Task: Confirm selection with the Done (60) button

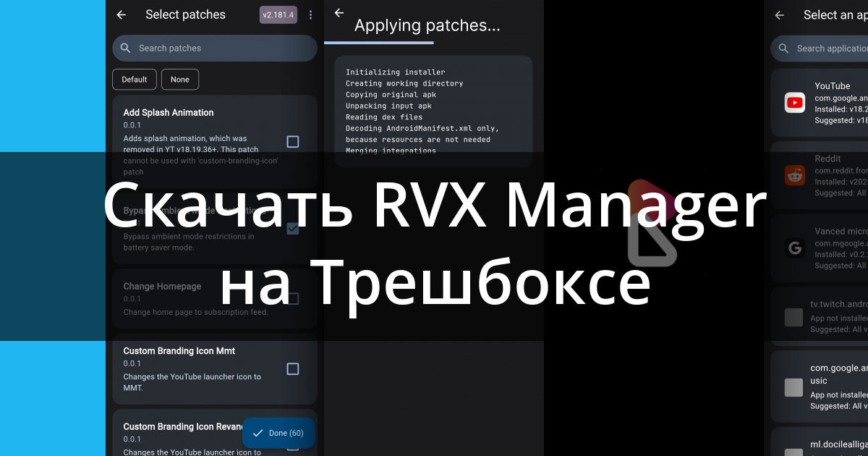Action: click(x=278, y=433)
